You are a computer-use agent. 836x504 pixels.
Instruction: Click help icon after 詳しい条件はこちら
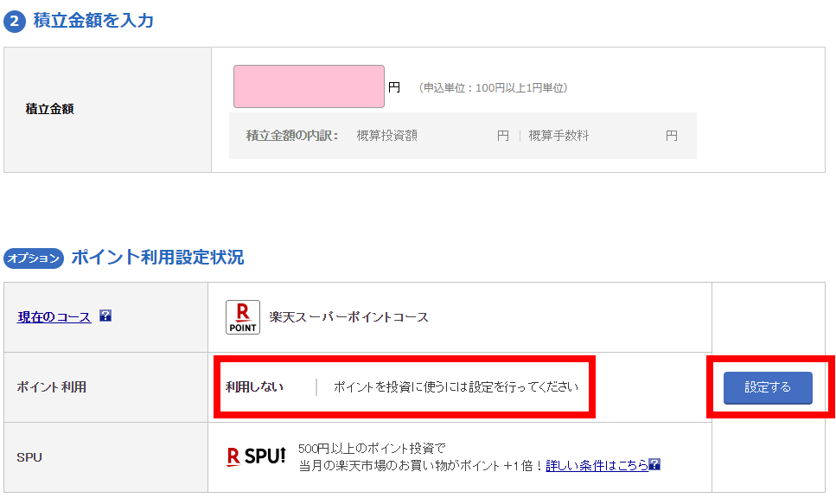click(654, 464)
